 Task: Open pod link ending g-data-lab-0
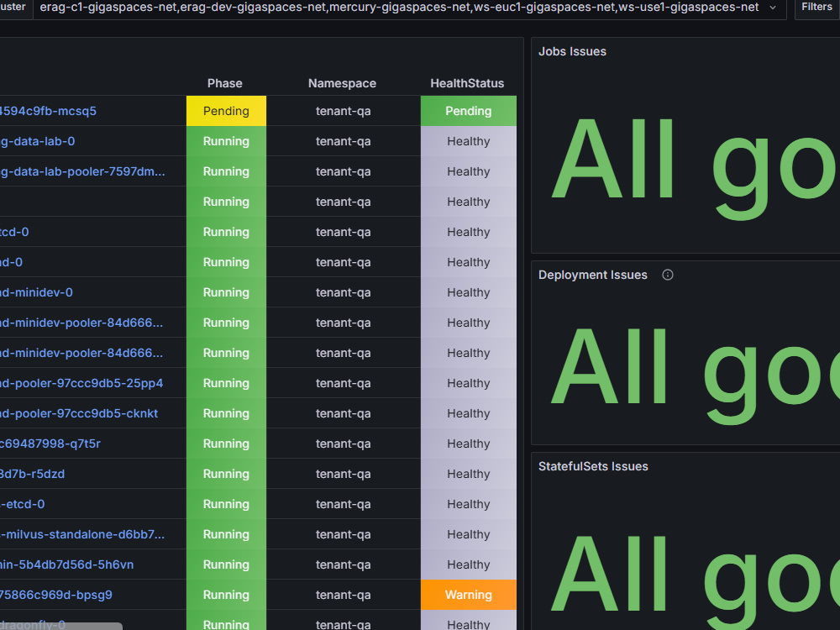pos(38,141)
